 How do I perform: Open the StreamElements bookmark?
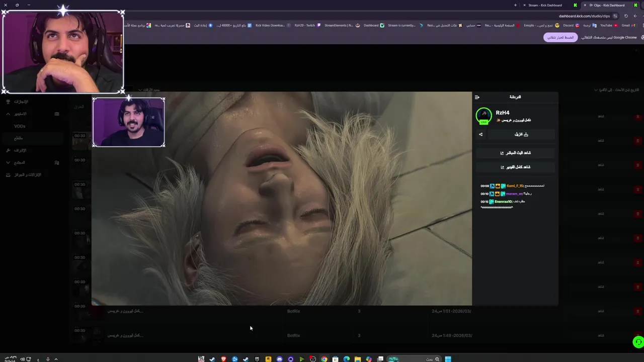(x=342, y=25)
